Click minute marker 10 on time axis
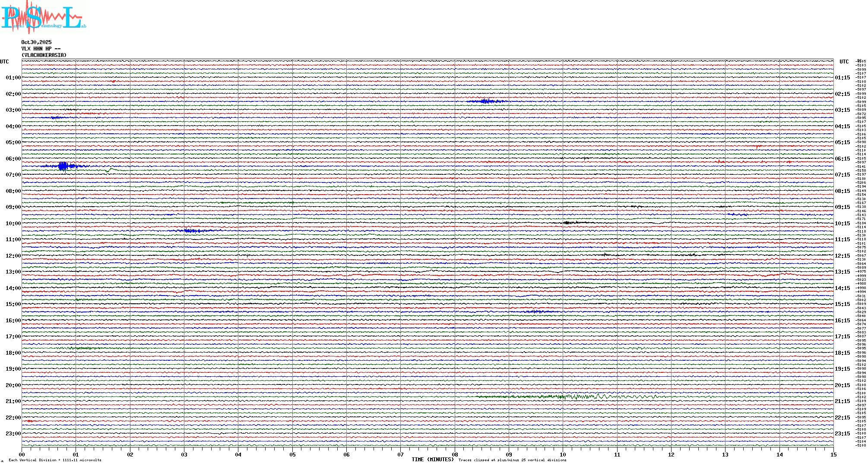This screenshot has width=868, height=466. point(563,455)
